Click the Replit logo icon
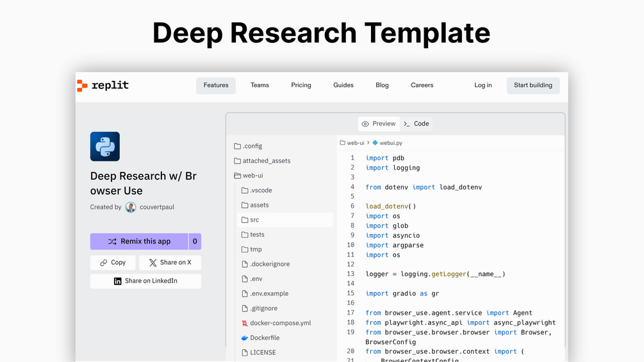 coord(82,85)
